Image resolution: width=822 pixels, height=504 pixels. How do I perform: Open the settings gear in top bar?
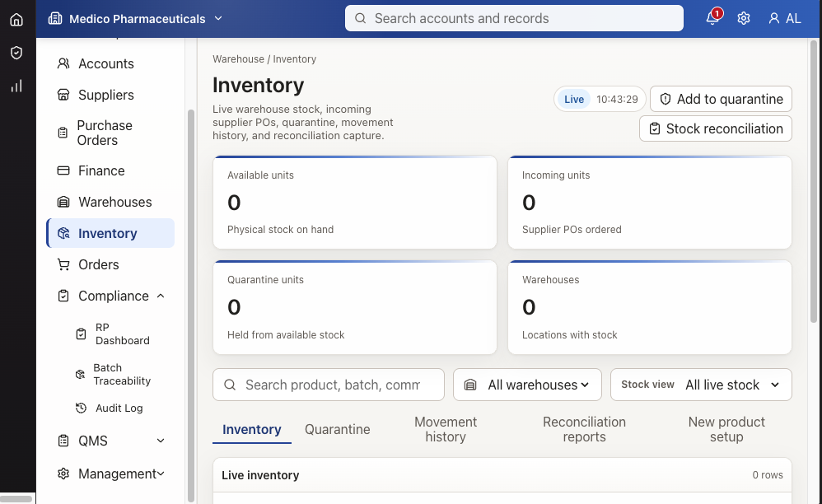(744, 18)
